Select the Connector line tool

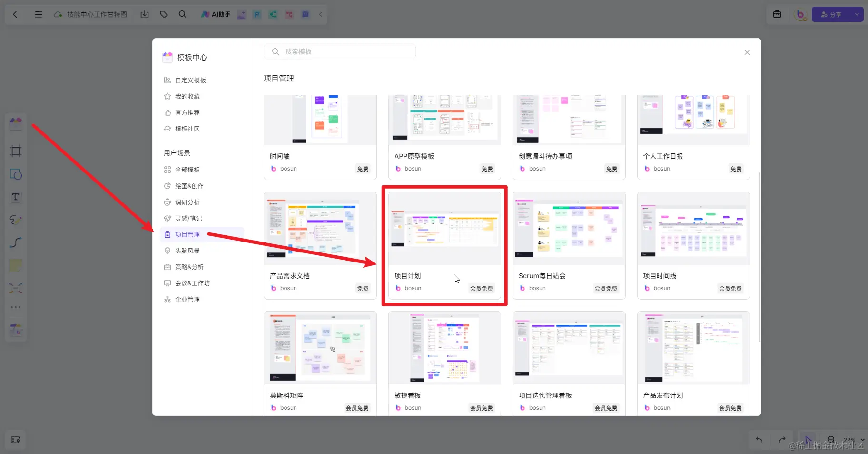[x=16, y=242]
